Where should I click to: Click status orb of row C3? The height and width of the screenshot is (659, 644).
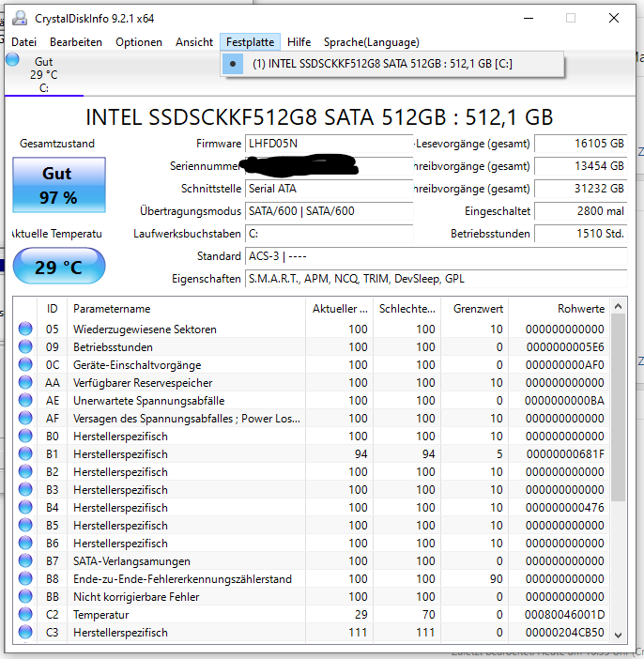pos(25,632)
